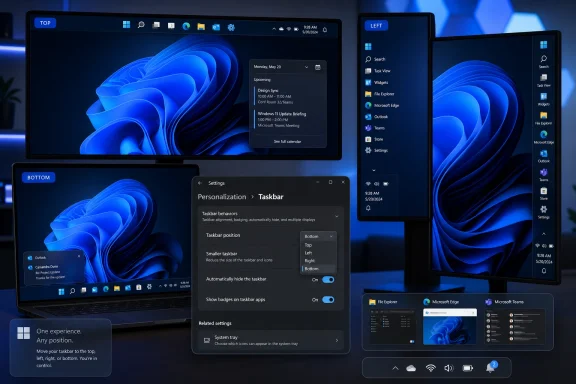This screenshot has height=384, width=576.
Task: Click the System tray row chevron
Action: point(337,340)
